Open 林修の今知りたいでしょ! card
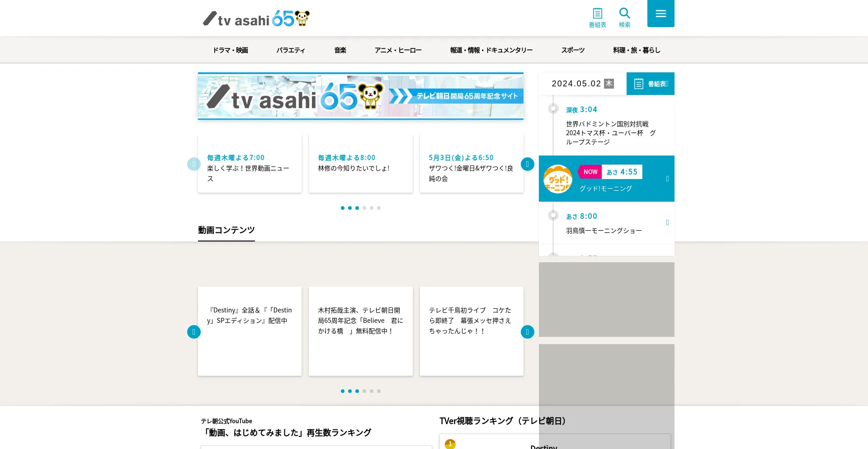This screenshot has width=868, height=449. point(361,164)
